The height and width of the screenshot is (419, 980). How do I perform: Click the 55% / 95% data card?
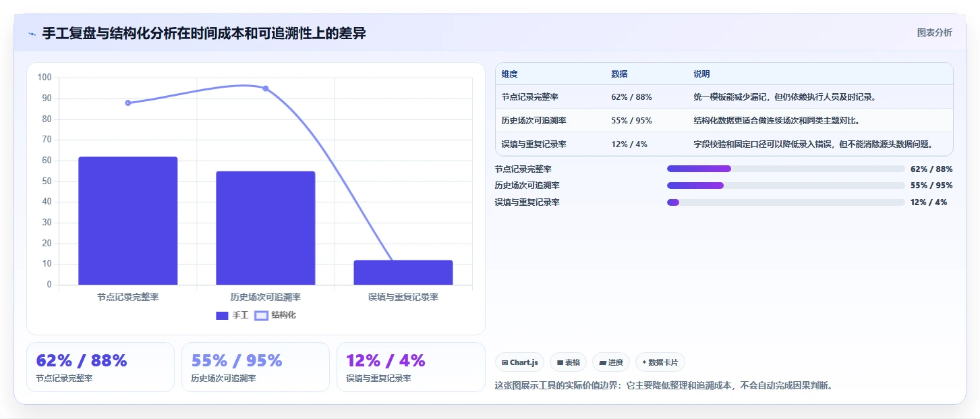point(256,367)
